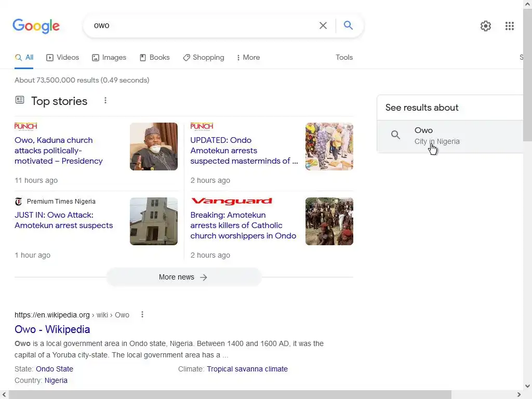Screen dimensions: 532x399
Task: Open thumbnail of colorful crowd
Action: 329,147
